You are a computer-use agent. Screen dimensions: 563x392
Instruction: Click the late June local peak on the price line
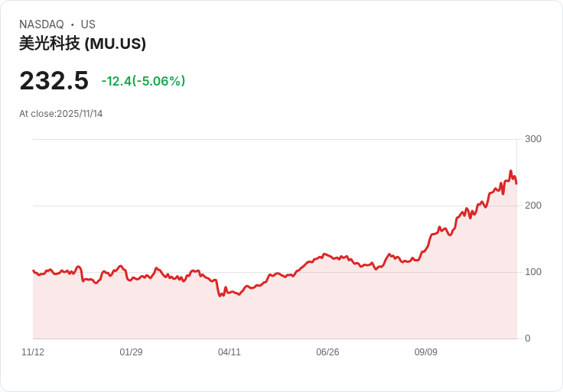coord(324,254)
